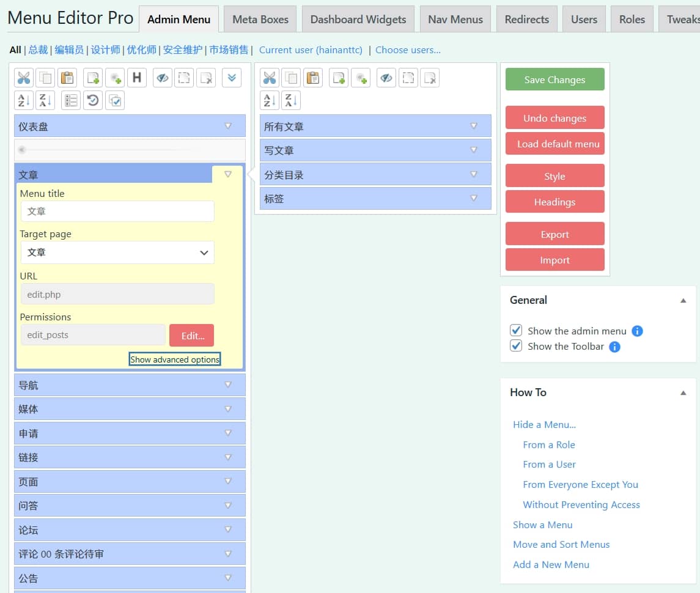Toggle the hide eye icon in the left toolbar

pyautogui.click(x=163, y=78)
